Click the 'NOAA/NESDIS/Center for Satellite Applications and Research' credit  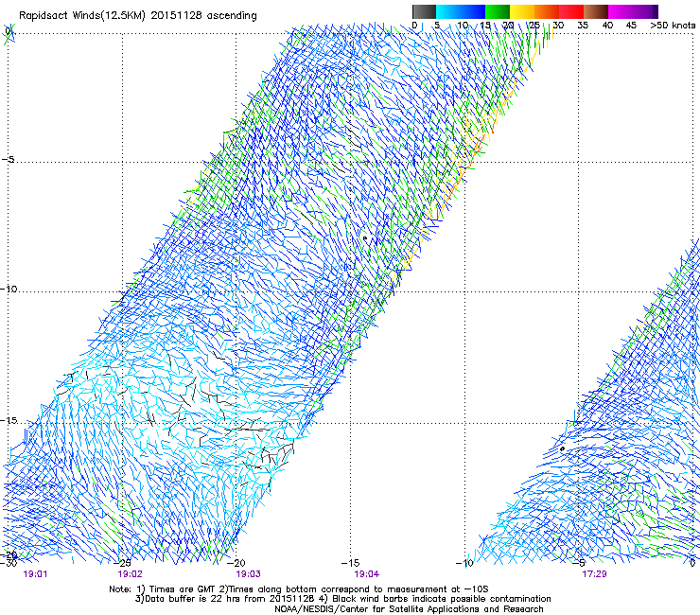click(x=409, y=609)
